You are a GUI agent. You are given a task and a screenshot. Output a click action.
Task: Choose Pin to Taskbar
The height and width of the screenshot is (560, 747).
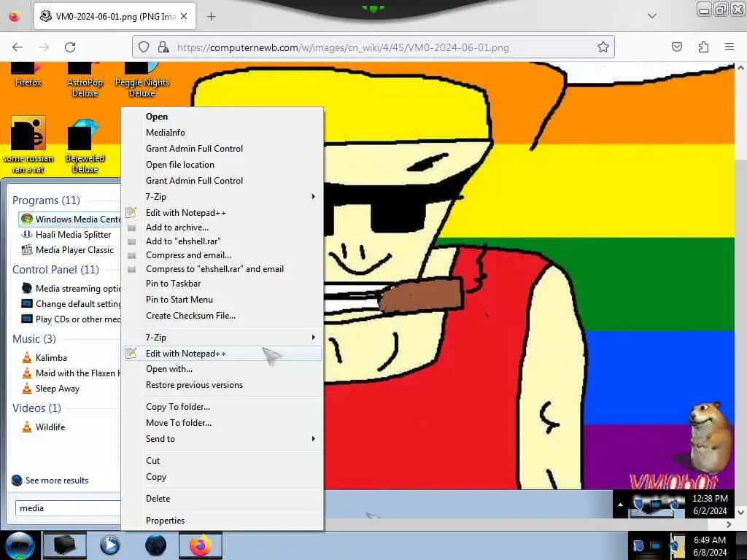coord(174,284)
